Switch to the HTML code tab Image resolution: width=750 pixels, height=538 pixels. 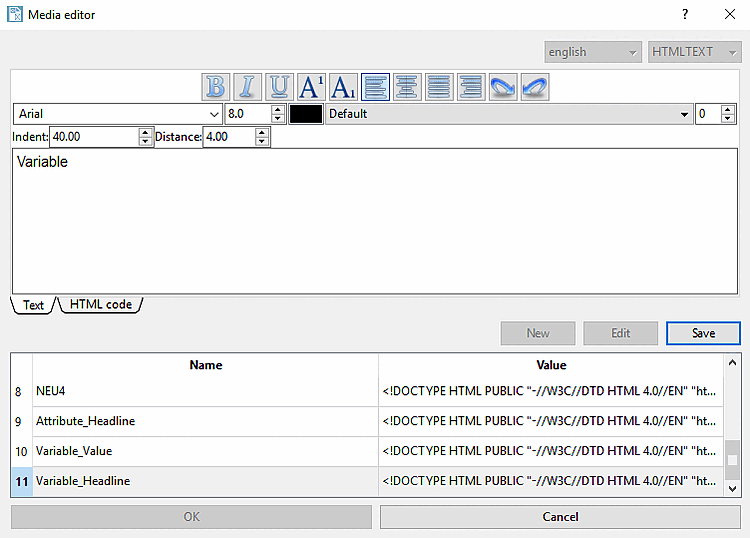[x=101, y=305]
